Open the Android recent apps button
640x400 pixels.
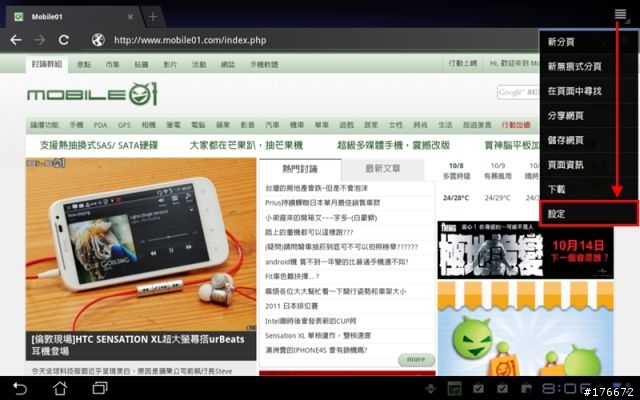pyautogui.click(x=100, y=388)
